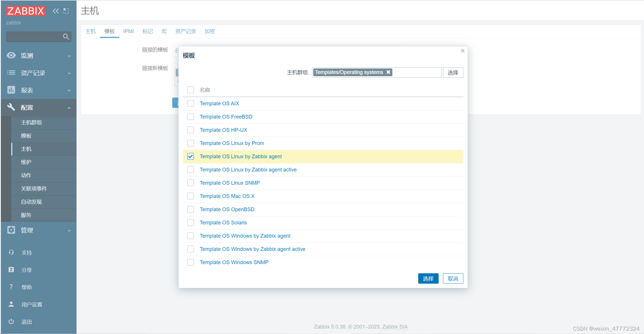Click the 支持 (Support) headset icon
Image resolution: width=644 pixels, height=334 pixels.
pos(11,252)
